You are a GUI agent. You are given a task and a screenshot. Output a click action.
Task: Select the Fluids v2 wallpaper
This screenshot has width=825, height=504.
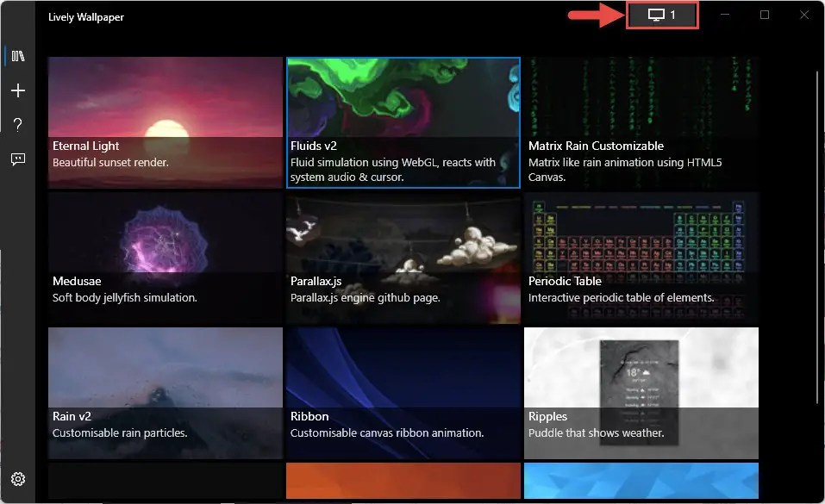click(403, 121)
